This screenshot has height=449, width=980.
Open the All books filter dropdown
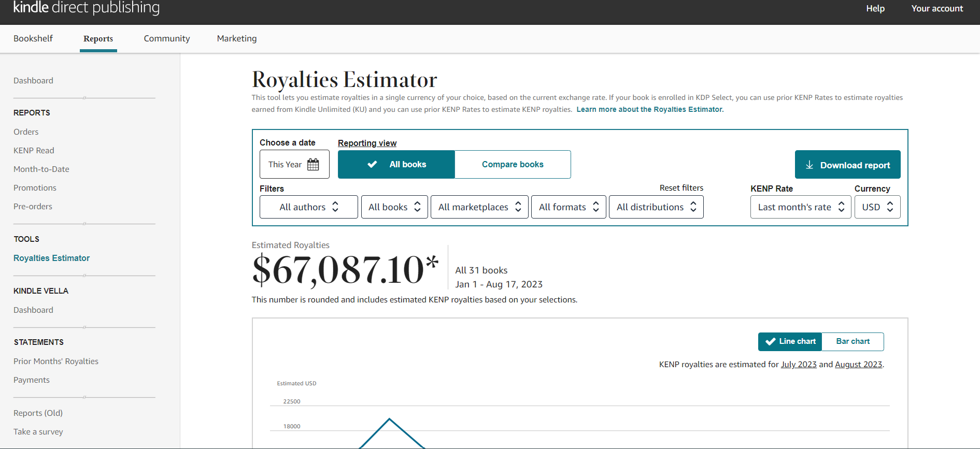(x=394, y=207)
